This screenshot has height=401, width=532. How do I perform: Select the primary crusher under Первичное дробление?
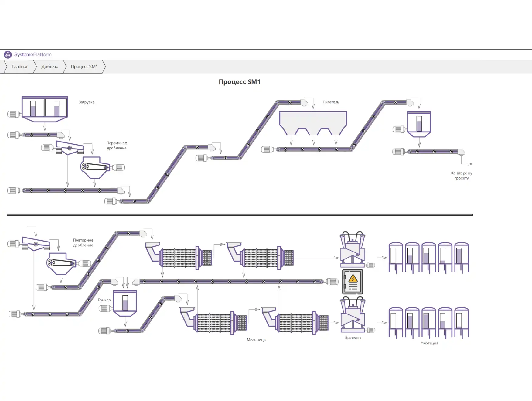(95, 167)
